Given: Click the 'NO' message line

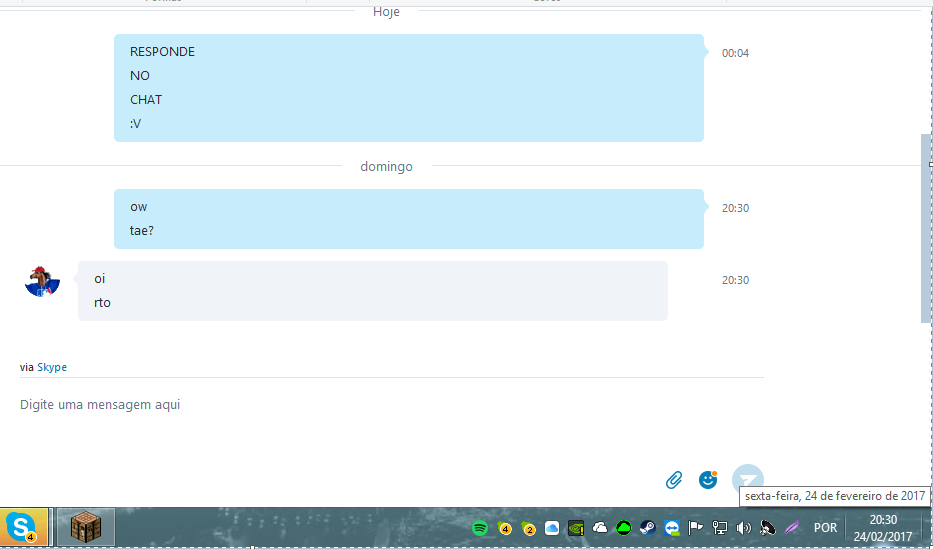Looking at the screenshot, I should click(x=140, y=76).
